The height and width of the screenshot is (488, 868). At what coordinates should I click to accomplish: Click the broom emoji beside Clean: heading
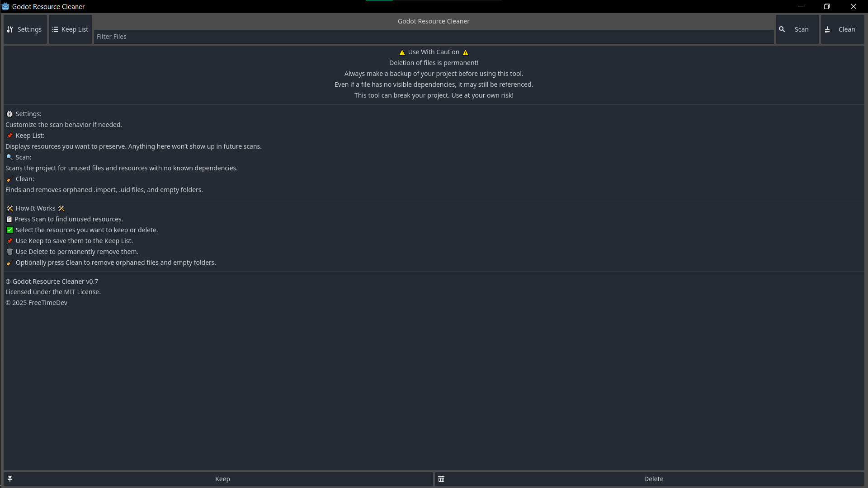[9, 179]
